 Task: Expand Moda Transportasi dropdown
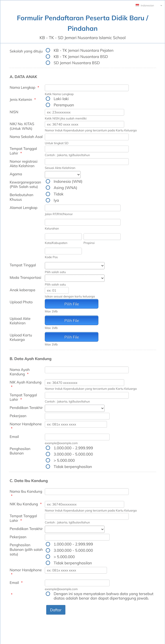click(75, 278)
